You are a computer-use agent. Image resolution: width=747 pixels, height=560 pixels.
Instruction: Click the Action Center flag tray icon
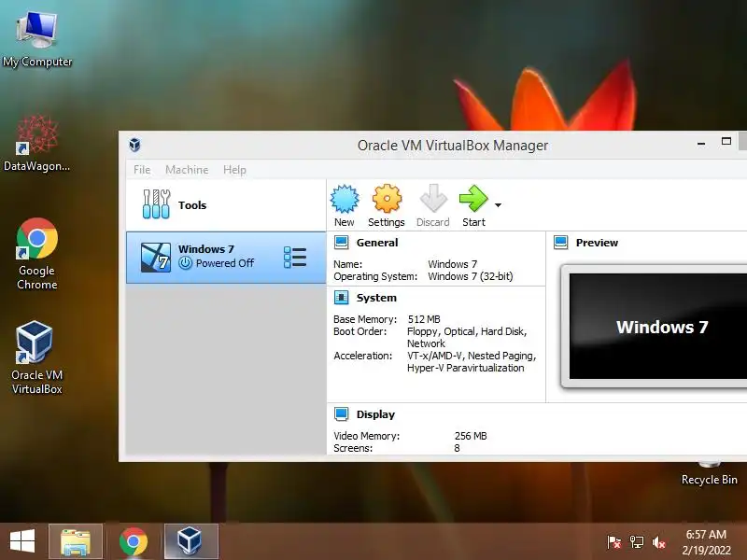click(x=614, y=542)
